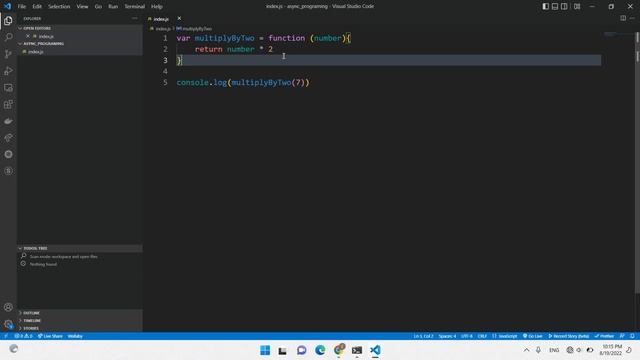Open the Extensions view
Screen dimensions: 640x360
tap(8, 104)
